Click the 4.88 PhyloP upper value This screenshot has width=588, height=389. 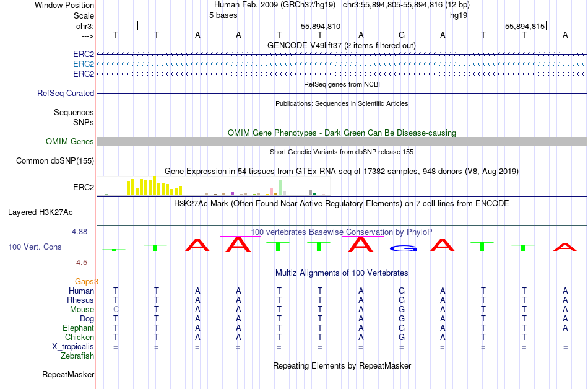[79, 232]
